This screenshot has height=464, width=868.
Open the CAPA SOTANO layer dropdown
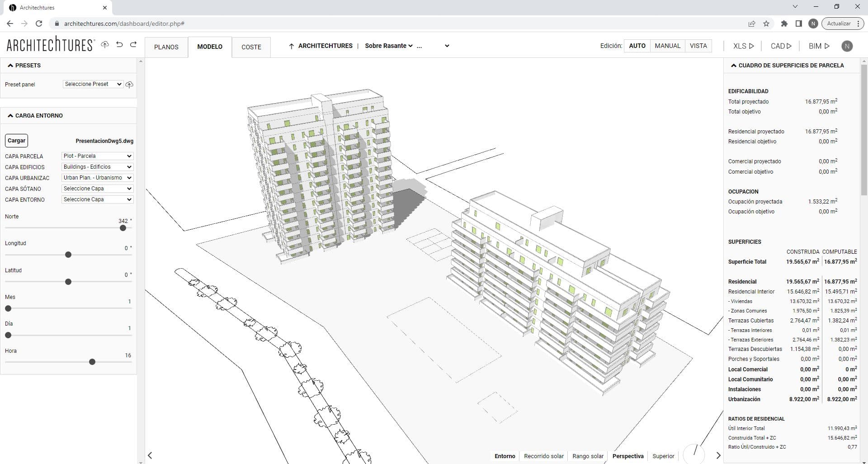[97, 189]
